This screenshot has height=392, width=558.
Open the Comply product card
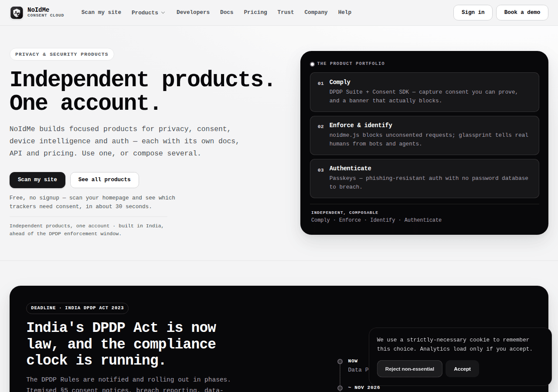pos(425,92)
